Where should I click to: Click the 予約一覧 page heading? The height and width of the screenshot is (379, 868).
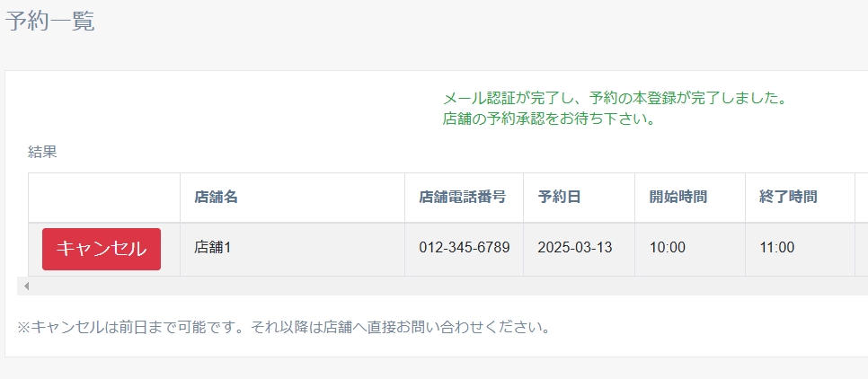coord(50,22)
